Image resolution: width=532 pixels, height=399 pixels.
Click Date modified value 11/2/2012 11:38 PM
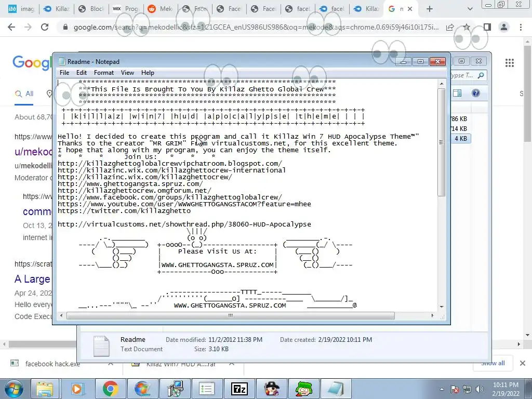pos(235,340)
